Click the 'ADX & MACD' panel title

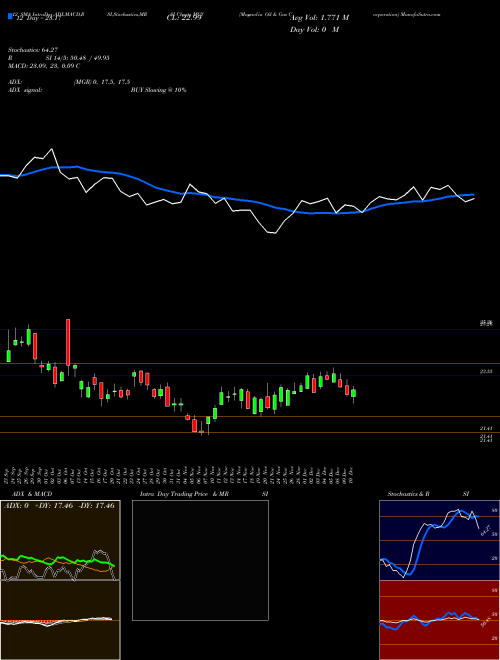point(32,494)
